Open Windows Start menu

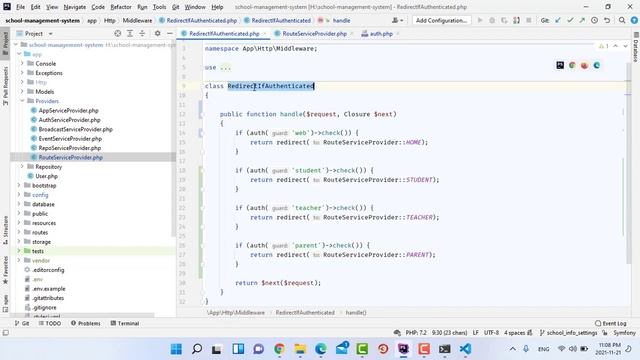pos(176,349)
